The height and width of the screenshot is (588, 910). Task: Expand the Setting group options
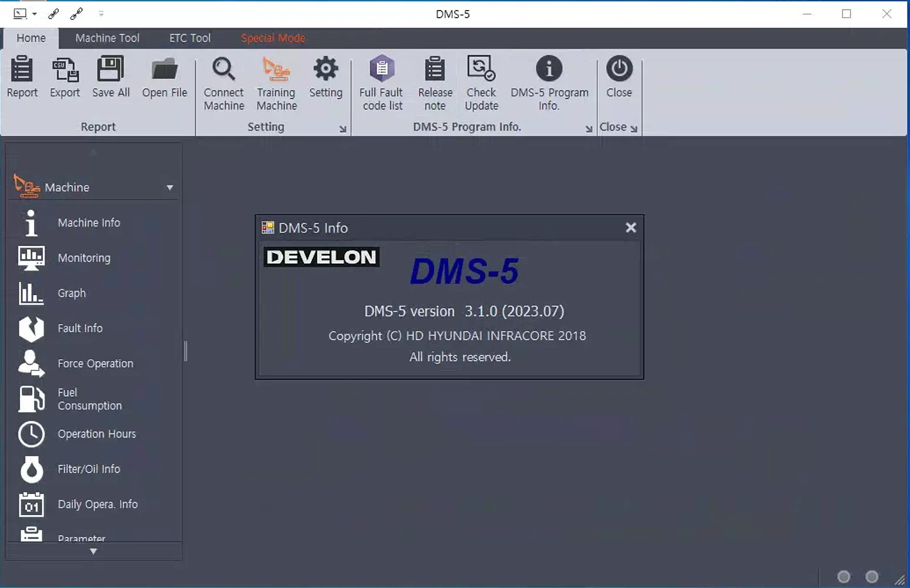click(343, 128)
